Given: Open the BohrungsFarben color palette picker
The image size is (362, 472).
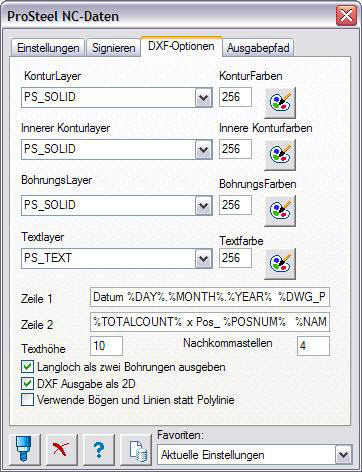Looking at the screenshot, I should click(280, 210).
